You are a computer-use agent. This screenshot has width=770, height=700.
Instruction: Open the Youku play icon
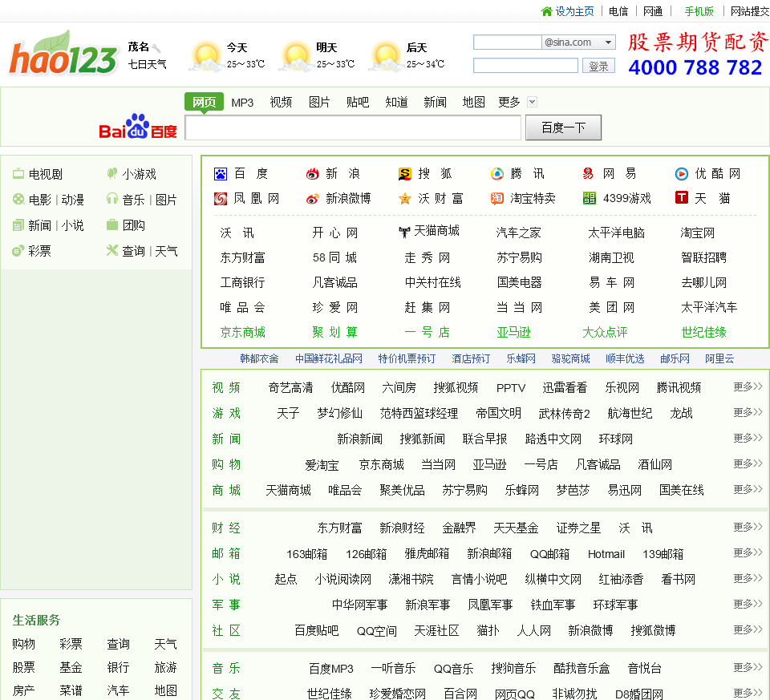click(x=681, y=174)
